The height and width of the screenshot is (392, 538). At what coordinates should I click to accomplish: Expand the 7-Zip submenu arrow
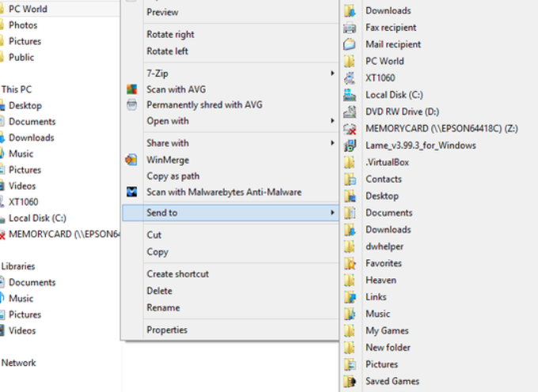[x=332, y=73]
